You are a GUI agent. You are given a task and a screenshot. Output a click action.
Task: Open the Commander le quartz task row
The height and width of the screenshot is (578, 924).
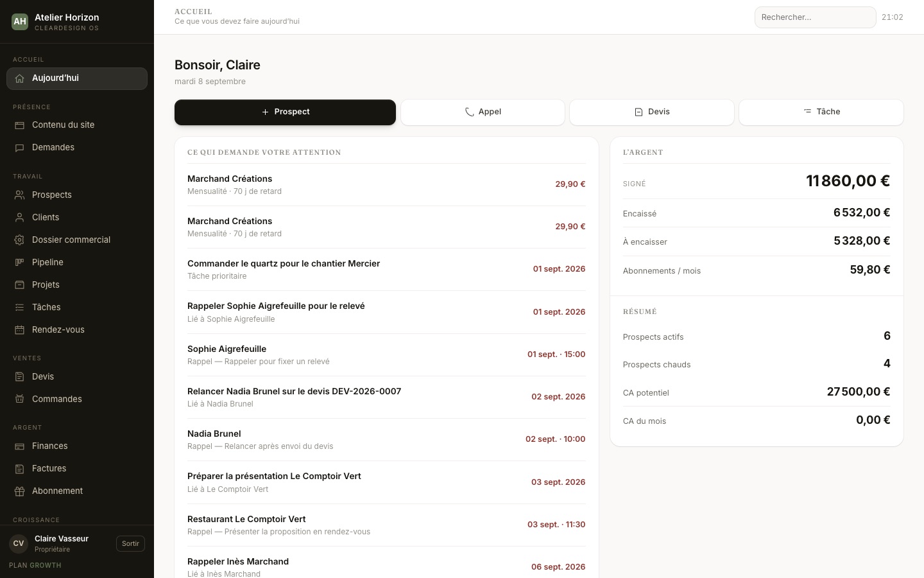pyautogui.click(x=386, y=270)
